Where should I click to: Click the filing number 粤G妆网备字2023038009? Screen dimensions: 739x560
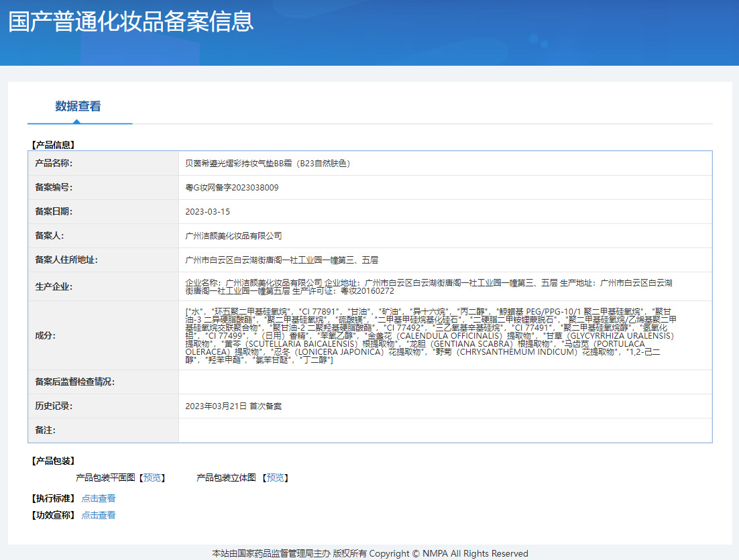[x=232, y=187]
